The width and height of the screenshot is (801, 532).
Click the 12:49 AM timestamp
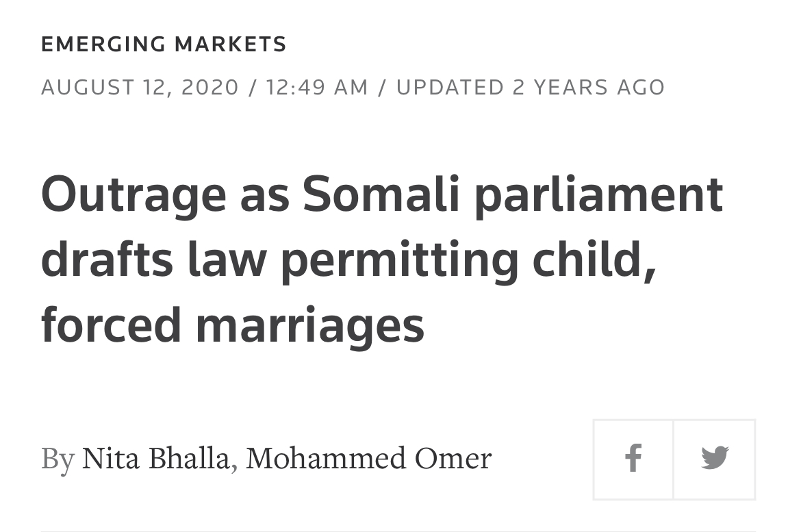(317, 88)
